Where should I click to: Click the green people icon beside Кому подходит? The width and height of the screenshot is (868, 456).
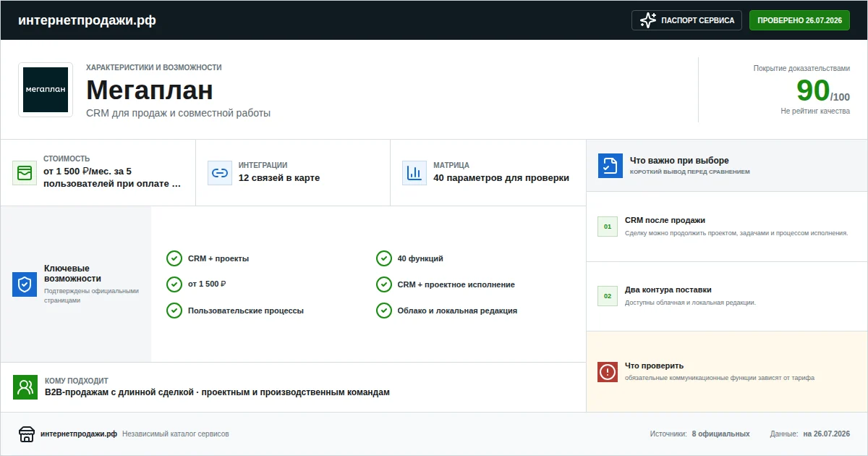pos(25,387)
